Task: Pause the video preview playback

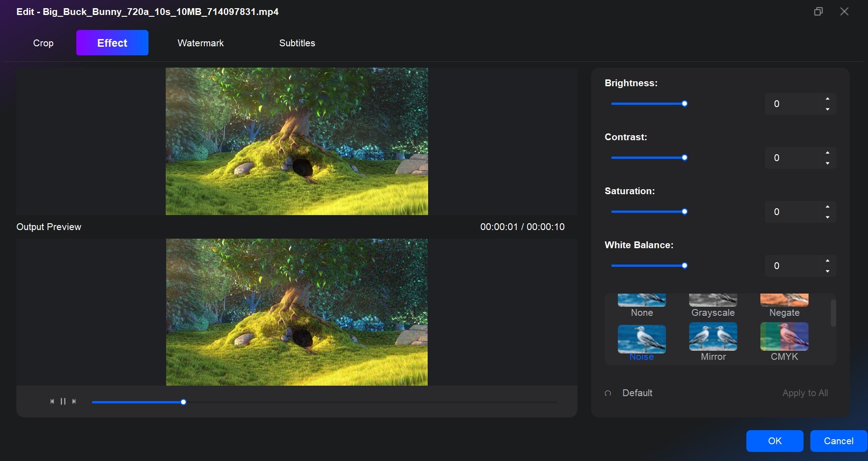Action: (x=63, y=401)
